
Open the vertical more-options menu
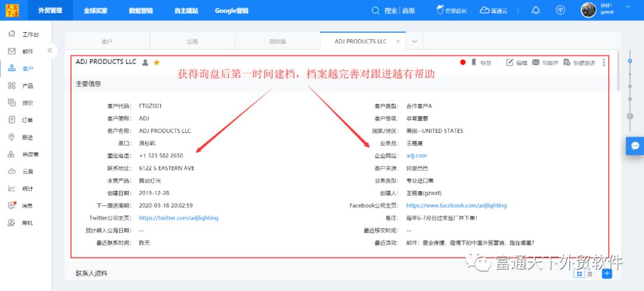click(603, 63)
